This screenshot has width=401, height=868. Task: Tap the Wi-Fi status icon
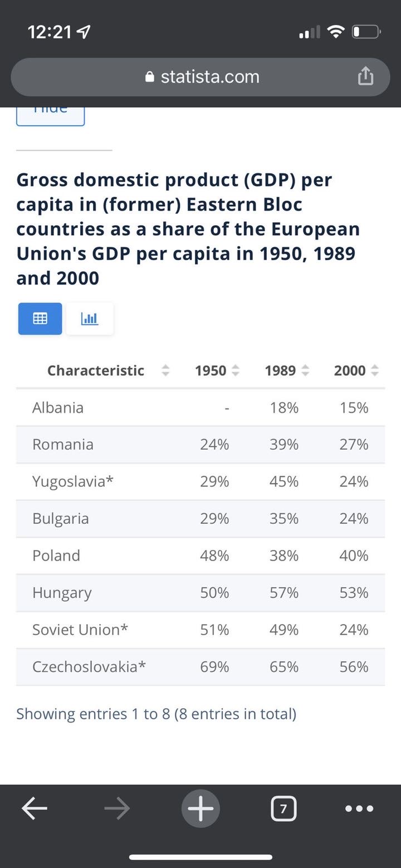tap(336, 32)
